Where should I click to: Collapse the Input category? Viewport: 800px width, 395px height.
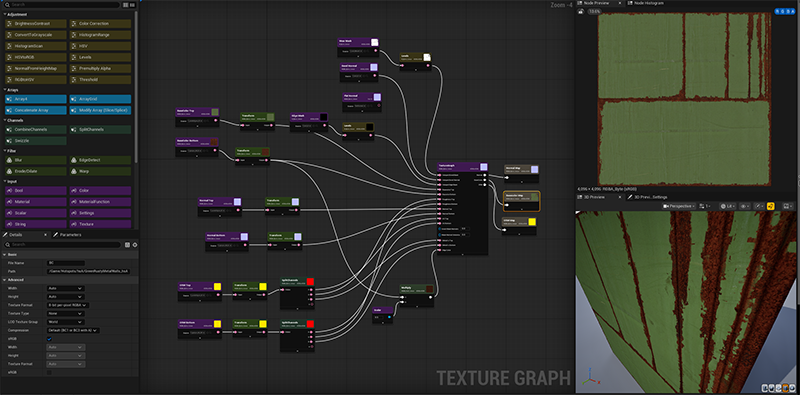pyautogui.click(x=5, y=181)
